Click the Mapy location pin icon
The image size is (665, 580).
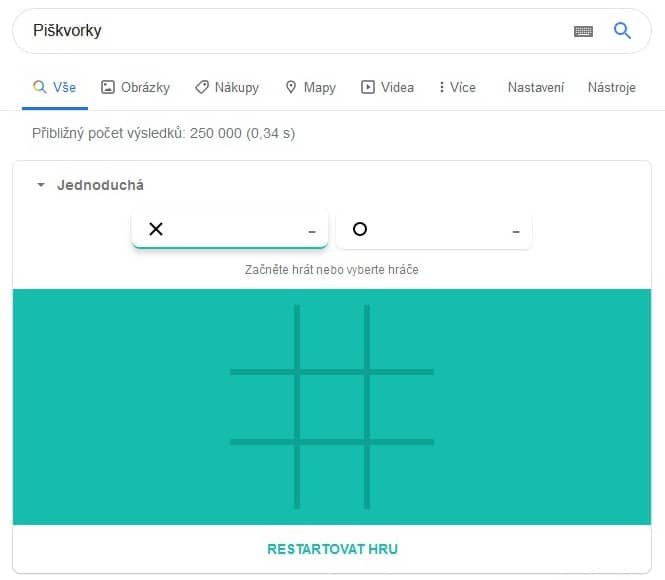tap(291, 87)
